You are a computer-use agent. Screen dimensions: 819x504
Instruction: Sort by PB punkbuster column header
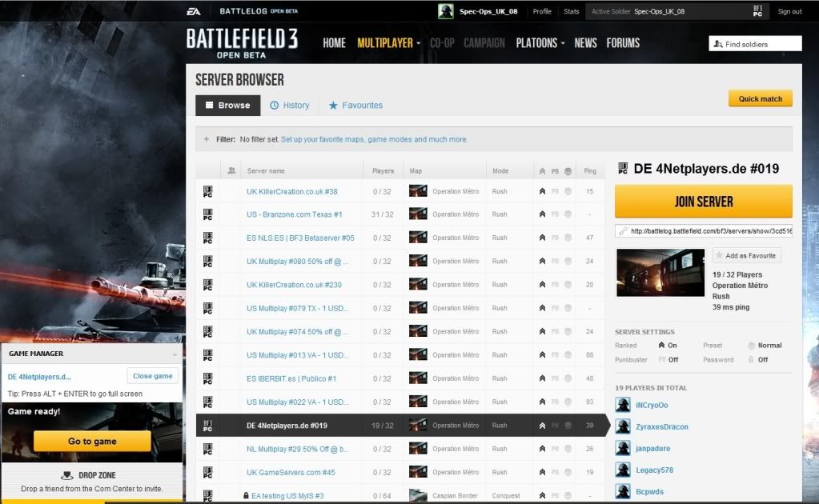[555, 171]
